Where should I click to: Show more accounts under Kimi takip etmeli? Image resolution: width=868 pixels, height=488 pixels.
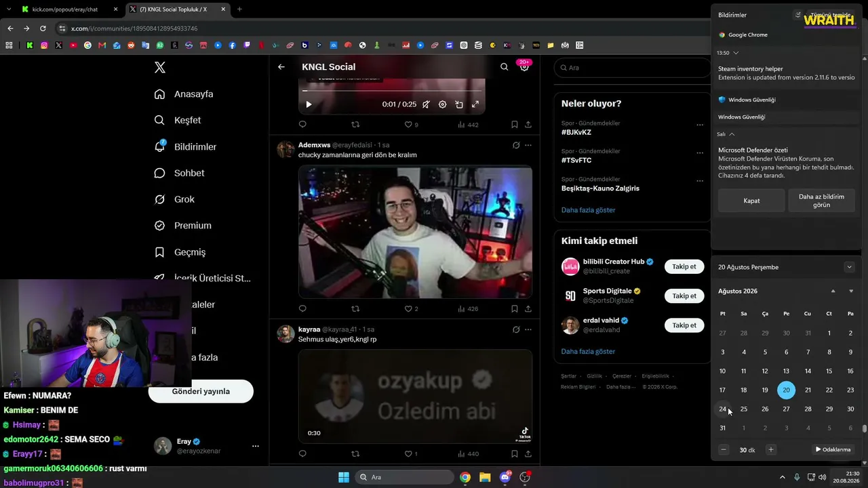pyautogui.click(x=588, y=352)
